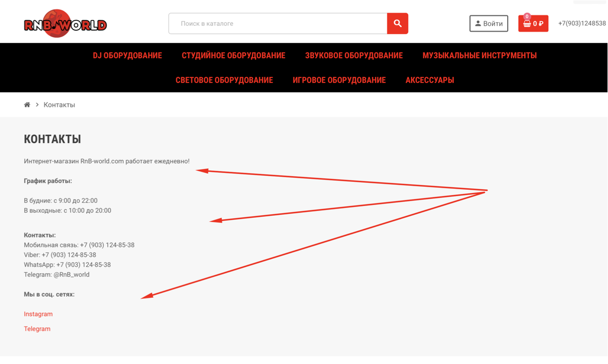The height and width of the screenshot is (364, 608).
Task: Click the header phone number +7(903)1248538
Action: click(x=582, y=23)
